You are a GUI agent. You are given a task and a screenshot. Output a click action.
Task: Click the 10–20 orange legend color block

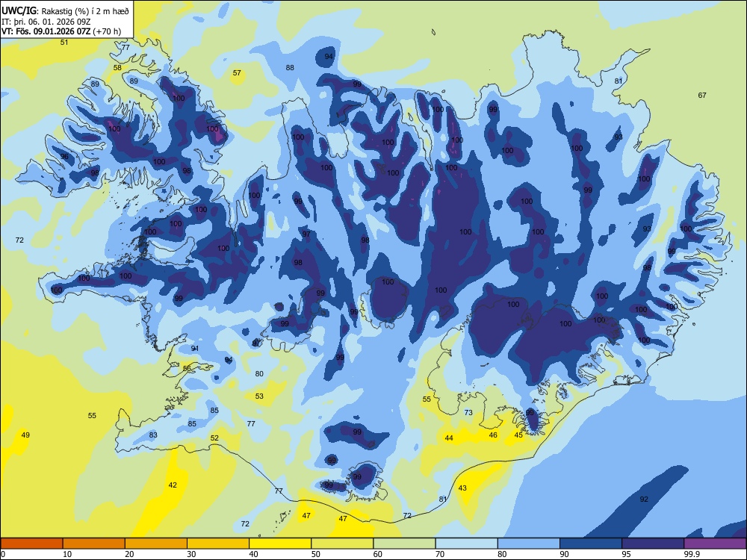click(x=94, y=544)
